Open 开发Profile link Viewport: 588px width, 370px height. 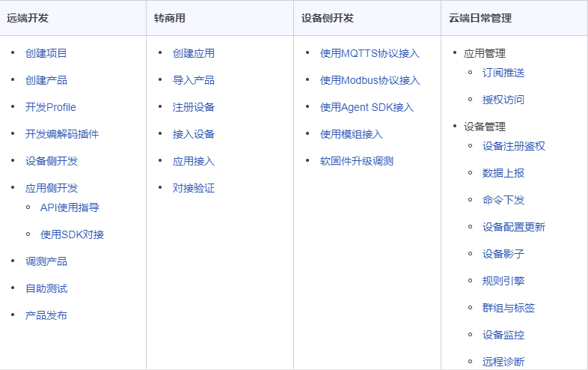coord(51,107)
